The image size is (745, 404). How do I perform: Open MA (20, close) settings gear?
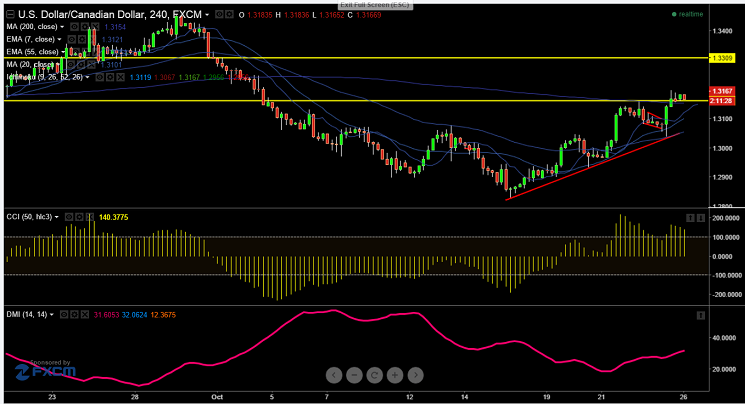tap(81, 65)
